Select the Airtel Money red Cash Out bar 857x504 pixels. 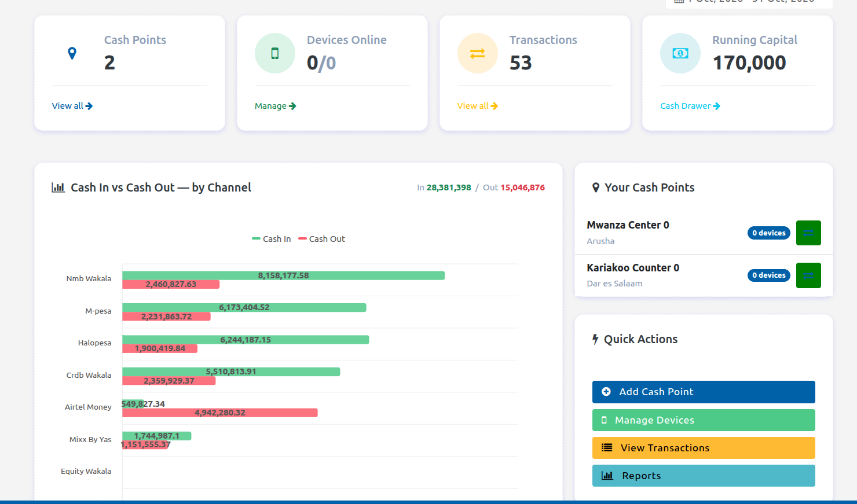click(x=220, y=413)
